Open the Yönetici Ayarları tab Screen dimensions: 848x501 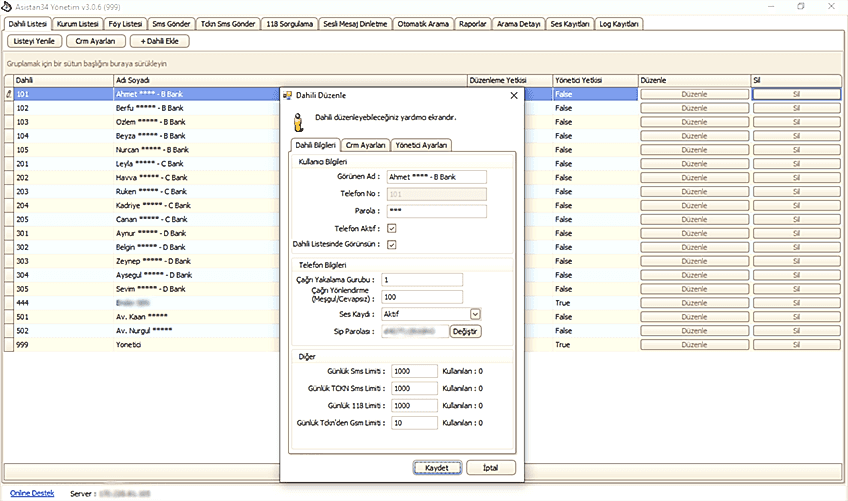(422, 145)
